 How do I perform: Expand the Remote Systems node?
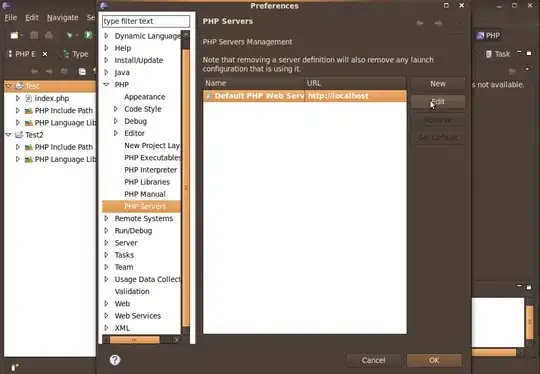[x=106, y=218]
